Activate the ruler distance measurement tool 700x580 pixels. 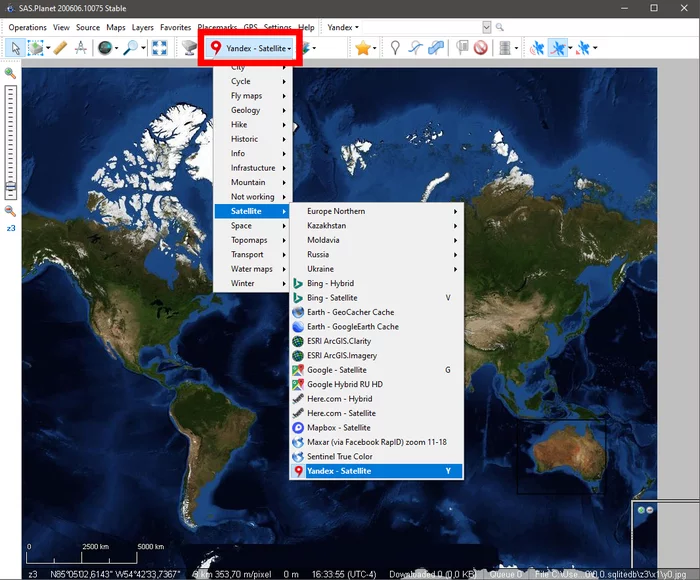tap(60, 48)
